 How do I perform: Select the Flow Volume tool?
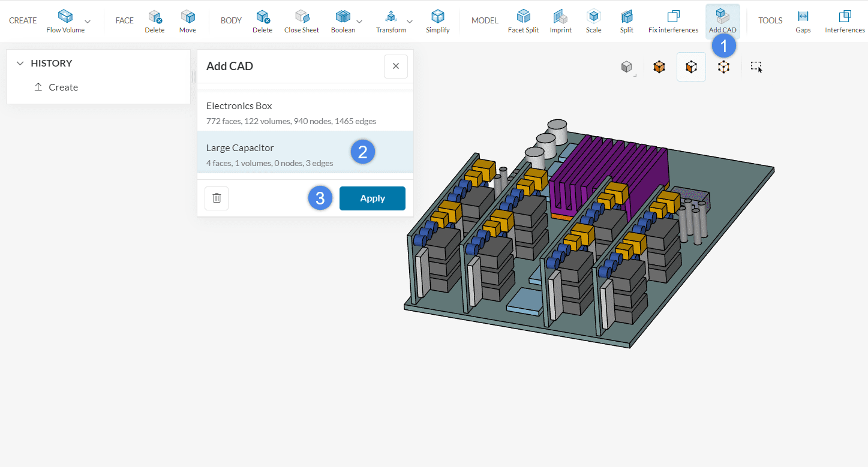coord(65,20)
